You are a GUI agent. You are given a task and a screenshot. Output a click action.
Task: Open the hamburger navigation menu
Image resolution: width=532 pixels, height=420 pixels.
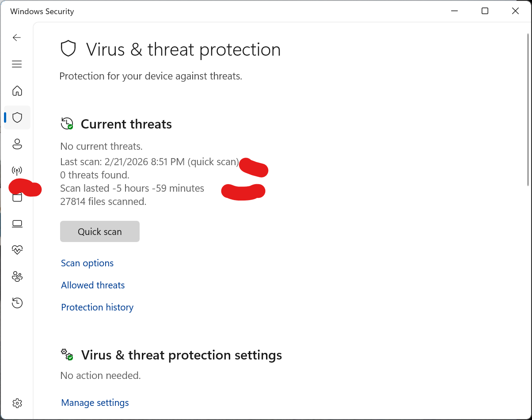click(17, 64)
